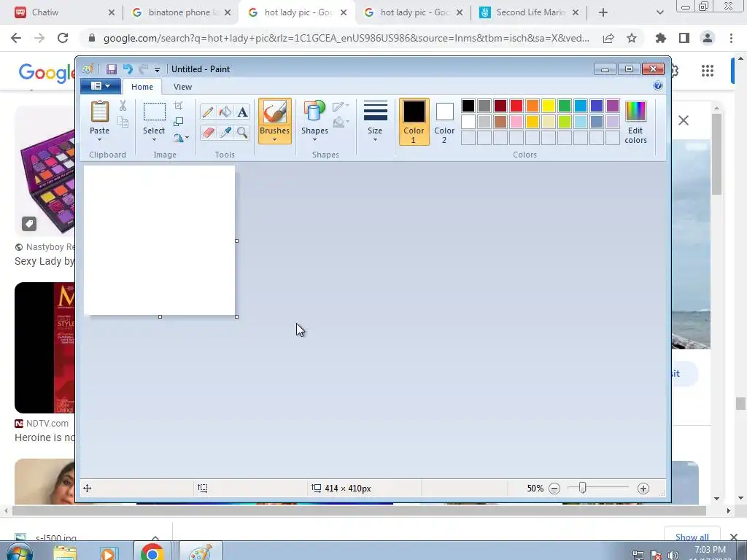The width and height of the screenshot is (747, 560).
Task: Expand the Shapes dropdown arrow
Action: (x=314, y=140)
